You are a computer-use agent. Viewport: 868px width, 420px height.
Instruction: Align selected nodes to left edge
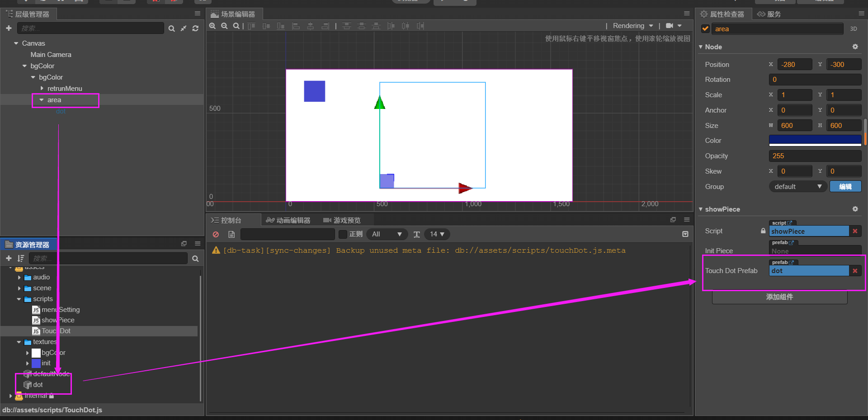296,26
